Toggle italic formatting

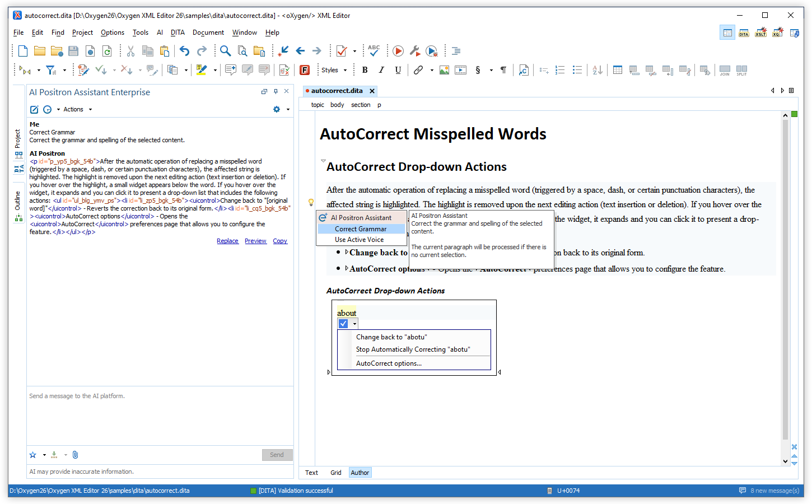coord(381,70)
